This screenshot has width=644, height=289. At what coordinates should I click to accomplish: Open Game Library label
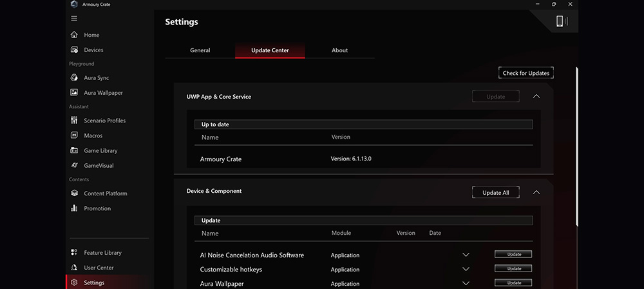point(100,151)
